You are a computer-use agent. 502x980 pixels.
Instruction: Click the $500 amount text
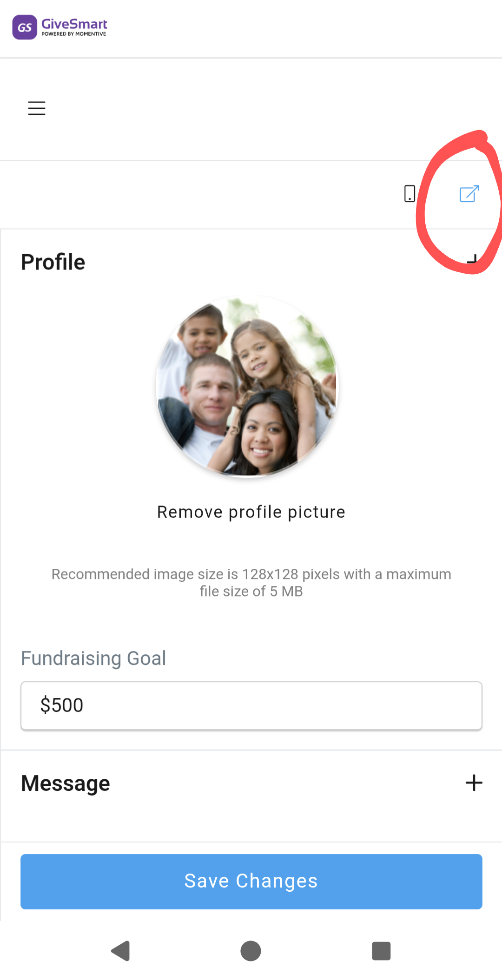[x=62, y=705]
